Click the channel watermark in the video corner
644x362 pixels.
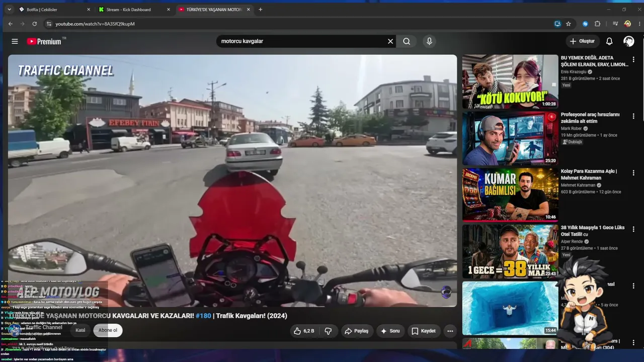click(446, 293)
